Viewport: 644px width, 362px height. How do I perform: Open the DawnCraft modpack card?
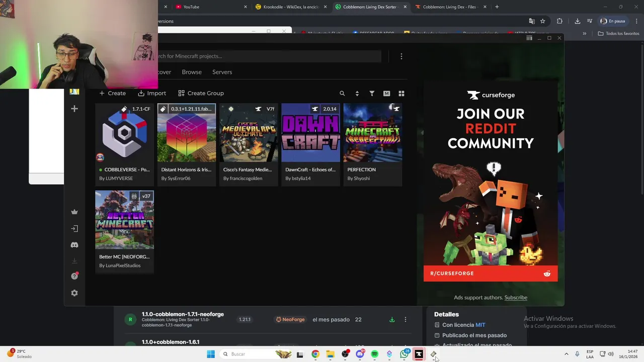click(x=310, y=144)
